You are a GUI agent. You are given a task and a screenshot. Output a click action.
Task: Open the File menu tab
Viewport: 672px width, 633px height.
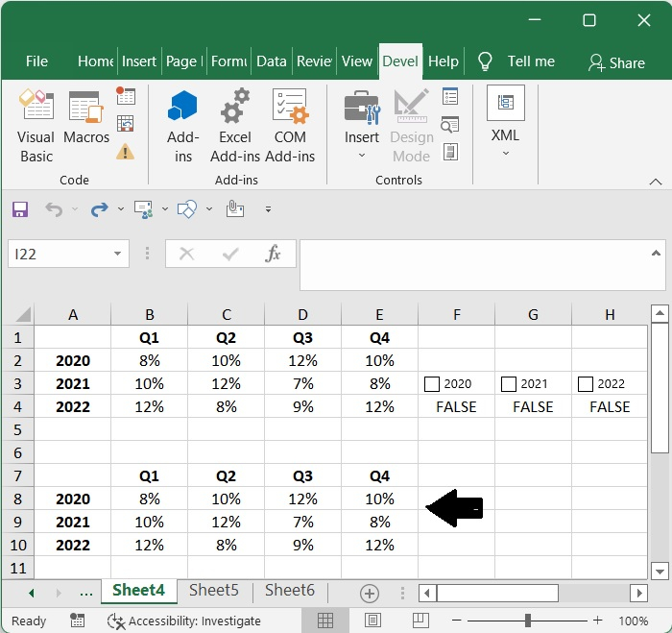point(36,61)
